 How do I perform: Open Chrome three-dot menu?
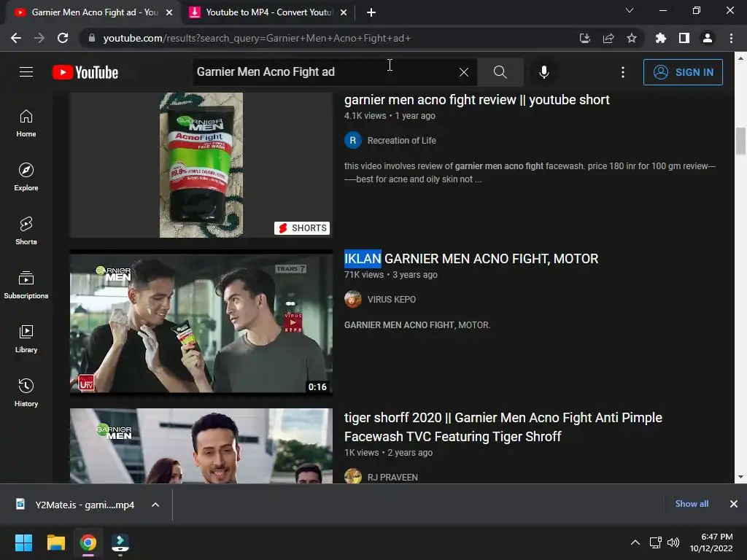731,38
